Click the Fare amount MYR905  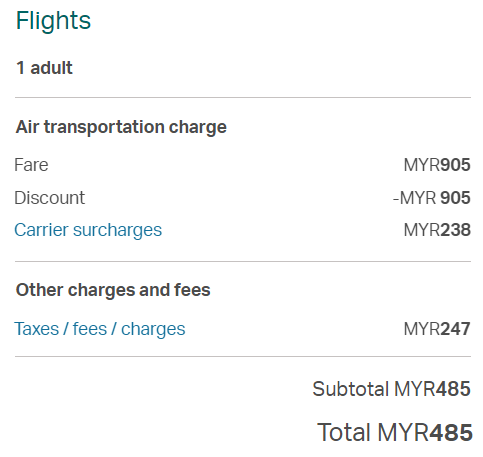coord(437,165)
